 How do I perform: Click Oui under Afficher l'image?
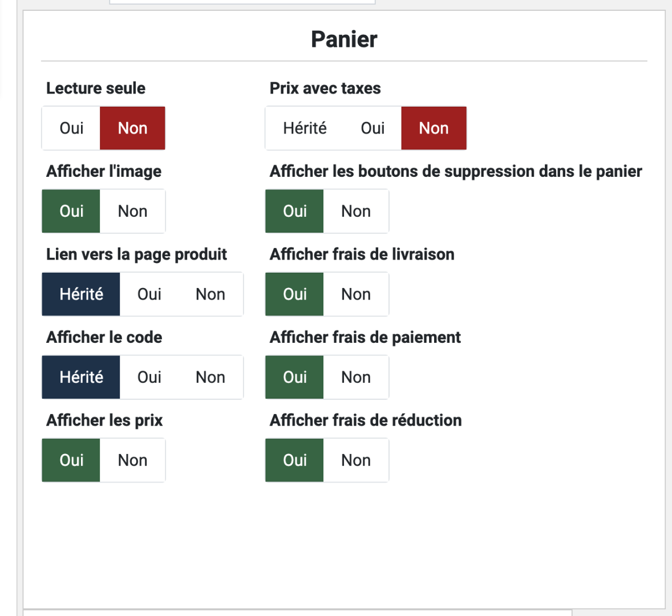(71, 212)
